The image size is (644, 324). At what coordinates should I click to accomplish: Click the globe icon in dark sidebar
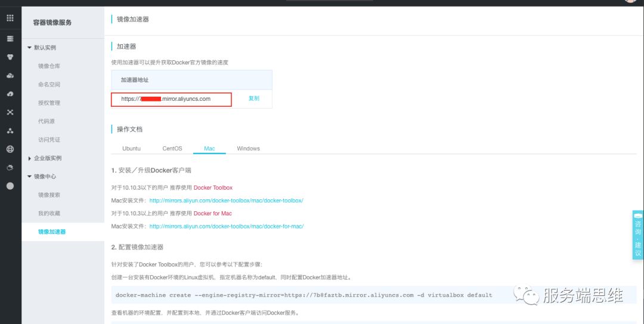tap(10, 149)
